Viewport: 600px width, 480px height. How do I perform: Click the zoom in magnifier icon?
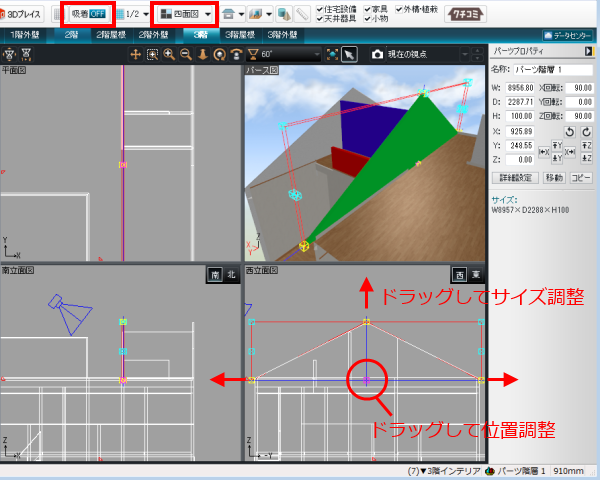(x=169, y=53)
